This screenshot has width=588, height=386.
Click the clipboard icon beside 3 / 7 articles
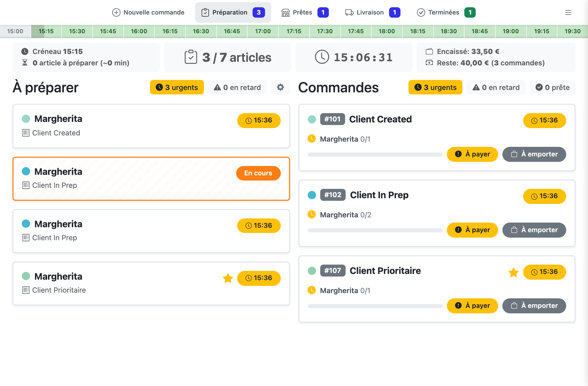pyautogui.click(x=191, y=57)
